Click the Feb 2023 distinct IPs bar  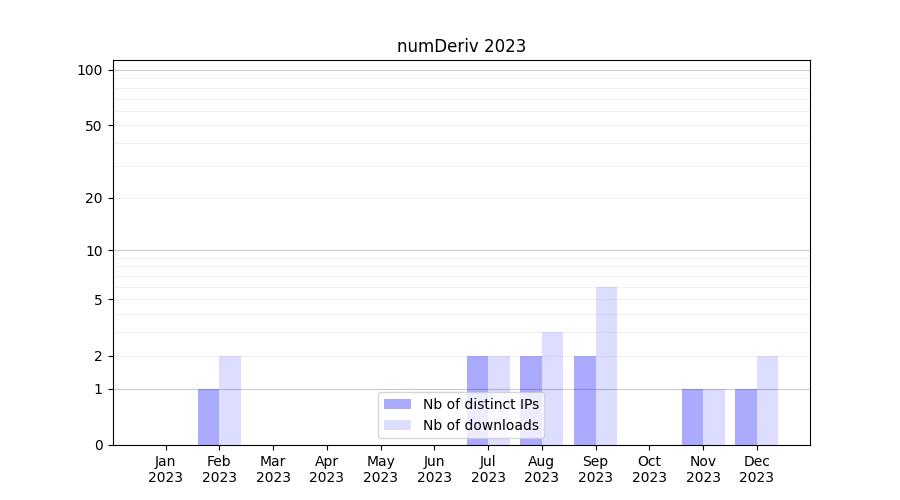[x=208, y=417]
